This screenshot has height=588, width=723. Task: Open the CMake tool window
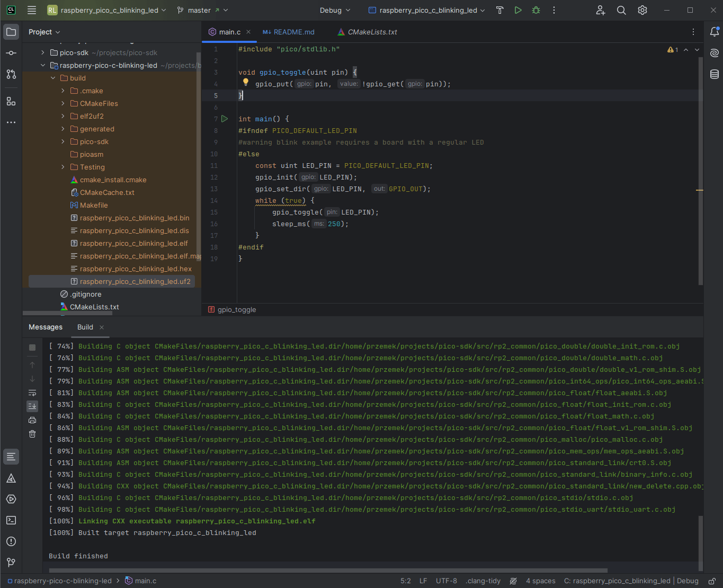(x=11, y=478)
